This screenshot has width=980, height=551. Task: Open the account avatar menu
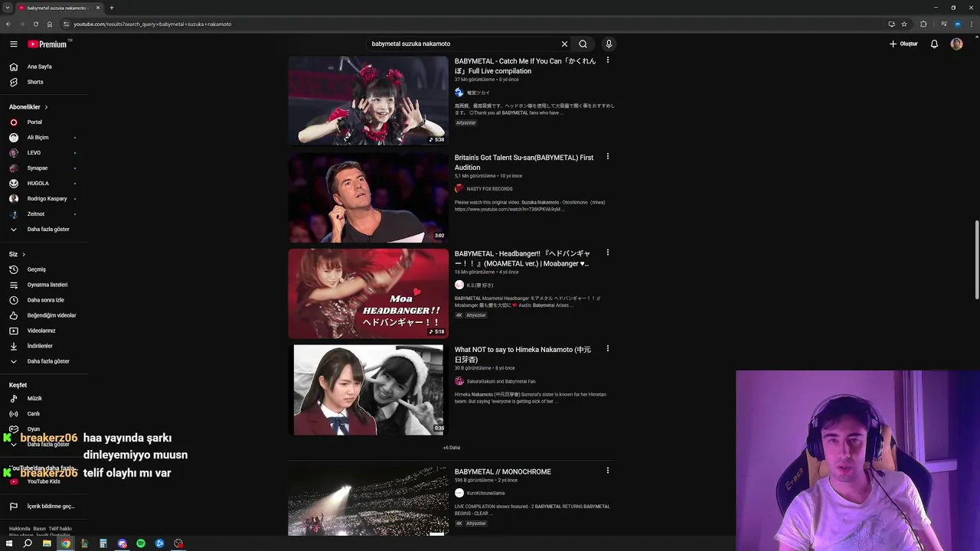956,44
